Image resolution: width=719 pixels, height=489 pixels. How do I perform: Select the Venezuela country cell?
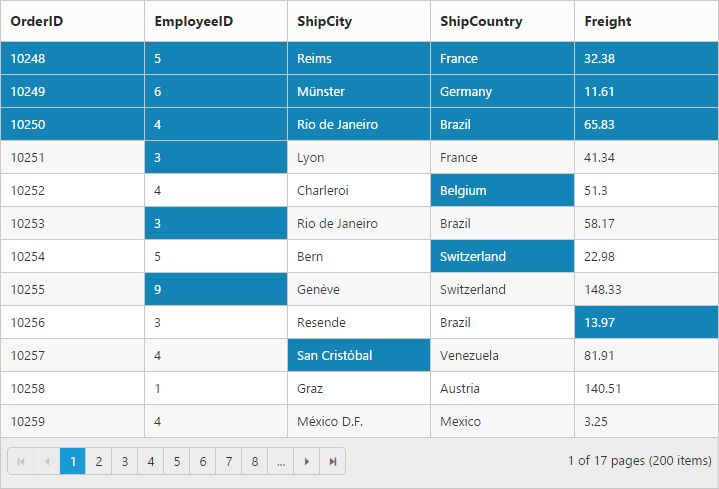pos(502,355)
